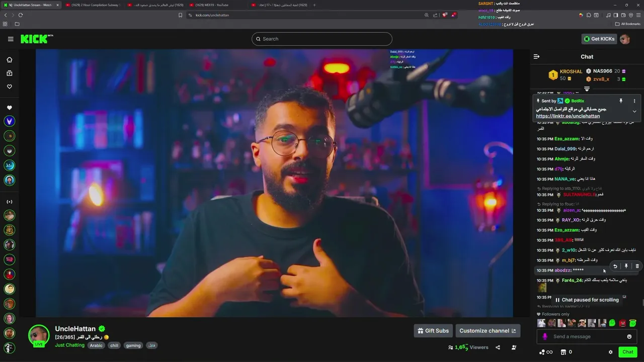Click the pin icon on the BotRix message

[621, 101]
